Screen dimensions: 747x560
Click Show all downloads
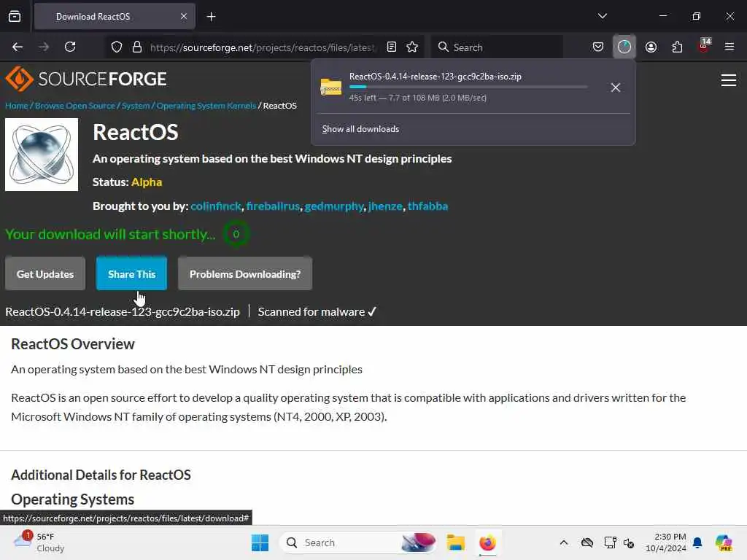360,129
